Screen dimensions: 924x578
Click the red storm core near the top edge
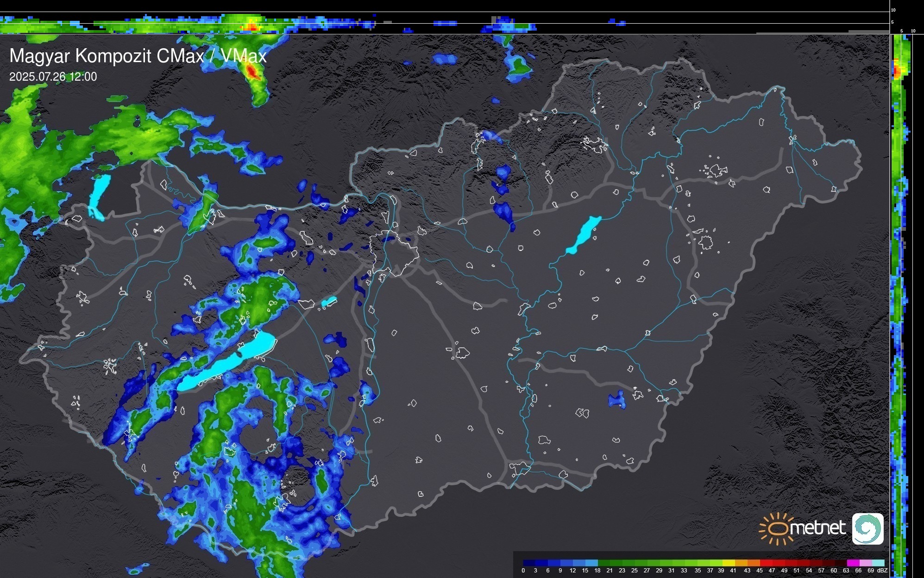(251, 71)
